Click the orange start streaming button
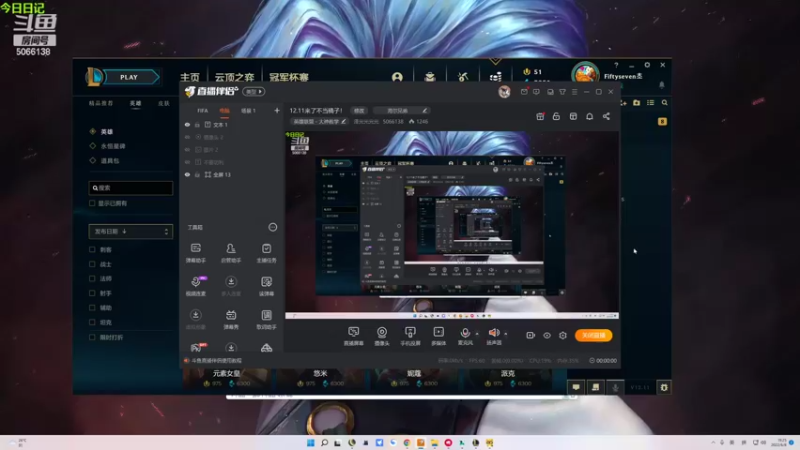The image size is (800, 450). click(593, 335)
